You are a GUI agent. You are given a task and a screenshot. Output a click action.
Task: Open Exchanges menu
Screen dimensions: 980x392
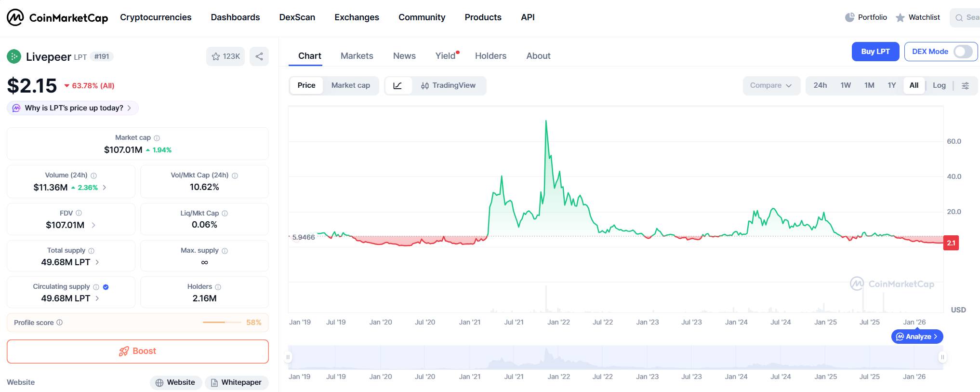coord(357,17)
